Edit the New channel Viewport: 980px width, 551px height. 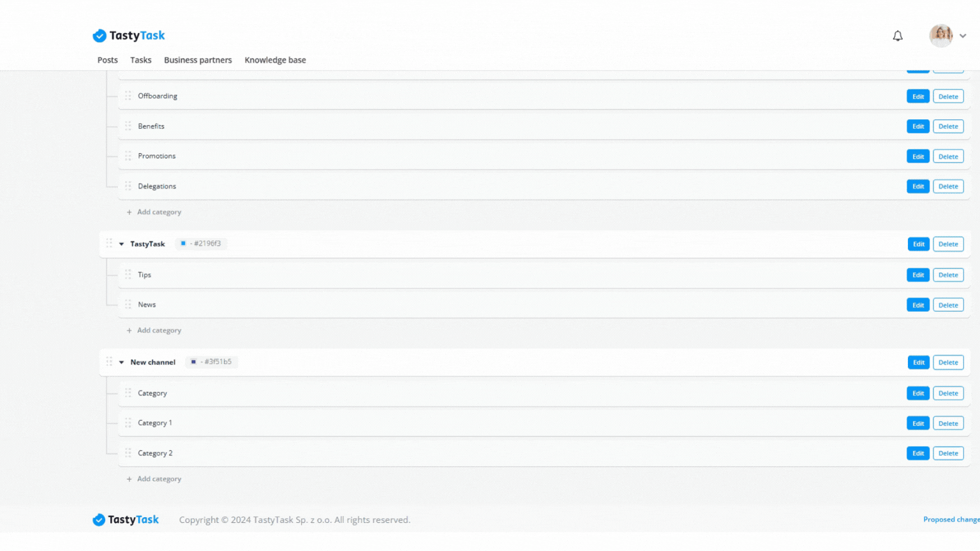coord(919,362)
